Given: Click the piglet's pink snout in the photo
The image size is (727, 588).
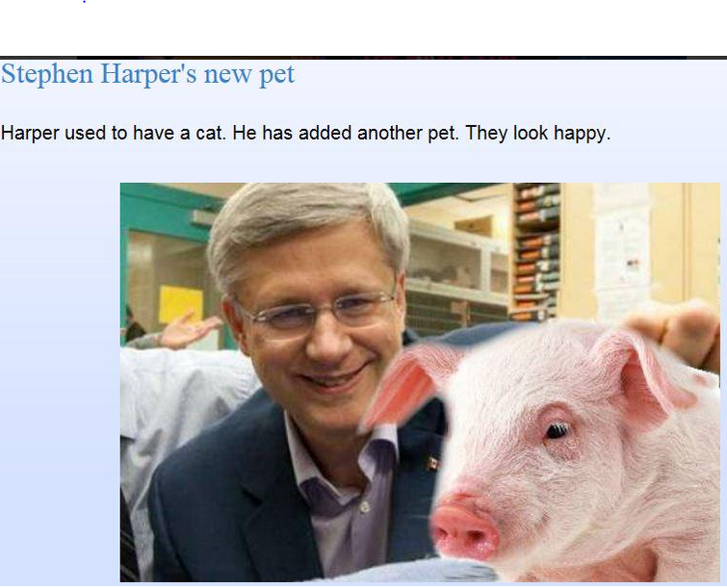Looking at the screenshot, I should coord(464,527).
